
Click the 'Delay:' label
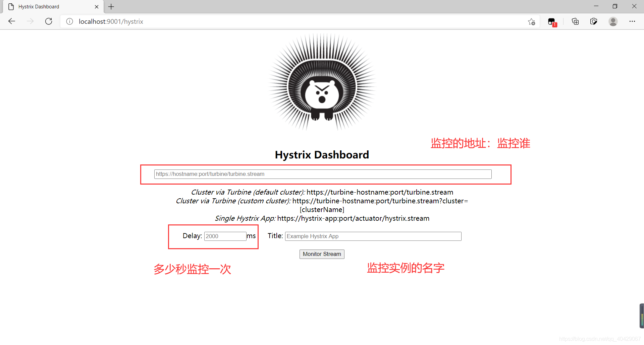pyautogui.click(x=192, y=236)
